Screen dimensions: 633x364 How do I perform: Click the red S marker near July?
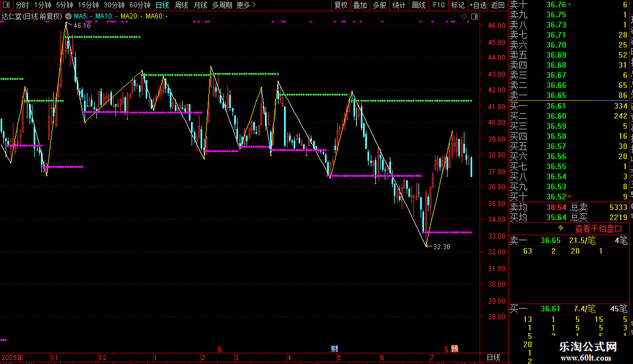point(446,349)
